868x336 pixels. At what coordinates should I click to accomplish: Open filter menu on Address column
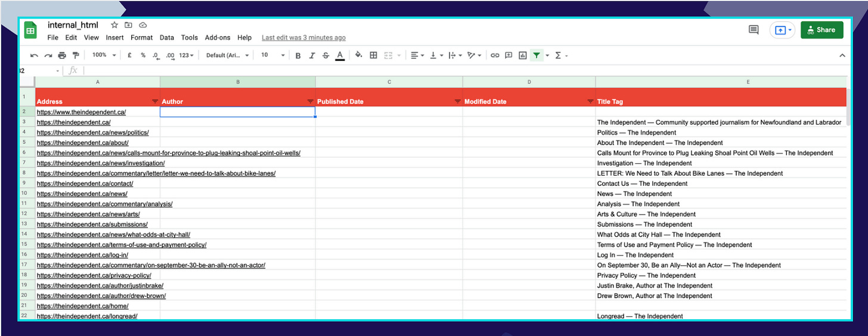[155, 101]
